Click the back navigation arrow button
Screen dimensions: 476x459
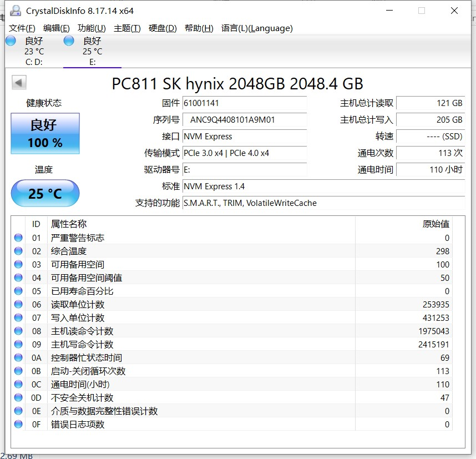click(x=18, y=82)
